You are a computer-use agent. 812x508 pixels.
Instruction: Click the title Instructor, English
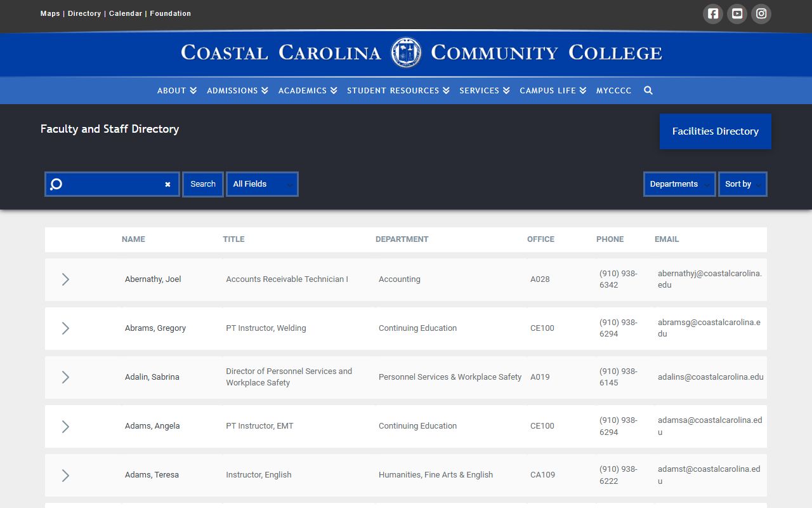(259, 475)
